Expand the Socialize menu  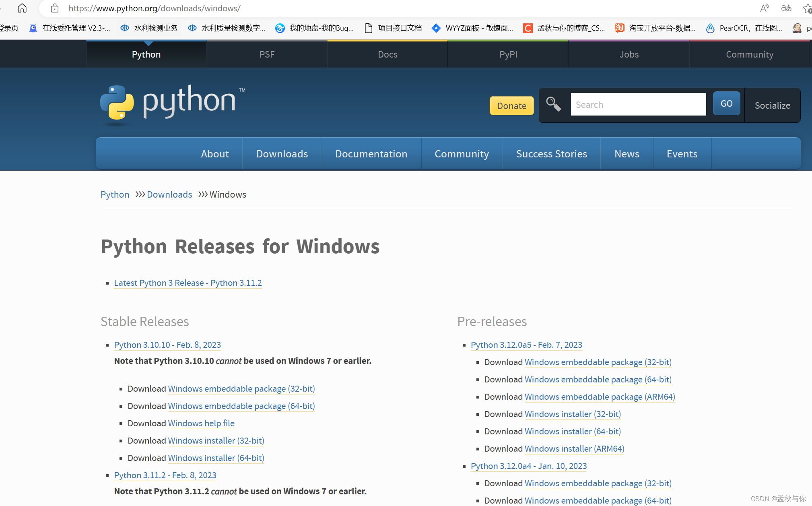[772, 105]
